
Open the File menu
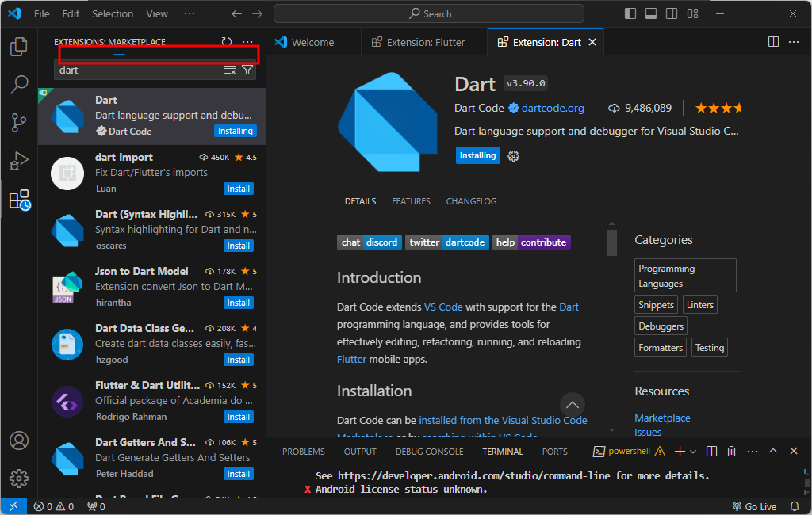coord(42,14)
